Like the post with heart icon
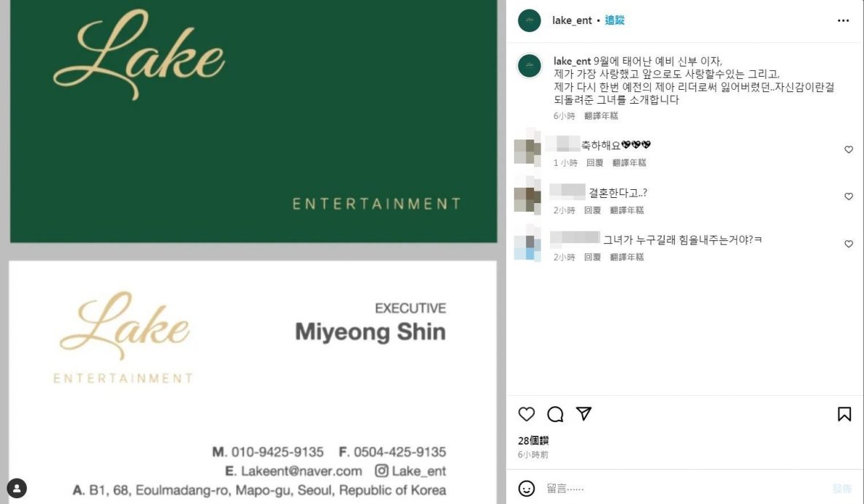This screenshot has height=504, width=864. coord(527,413)
